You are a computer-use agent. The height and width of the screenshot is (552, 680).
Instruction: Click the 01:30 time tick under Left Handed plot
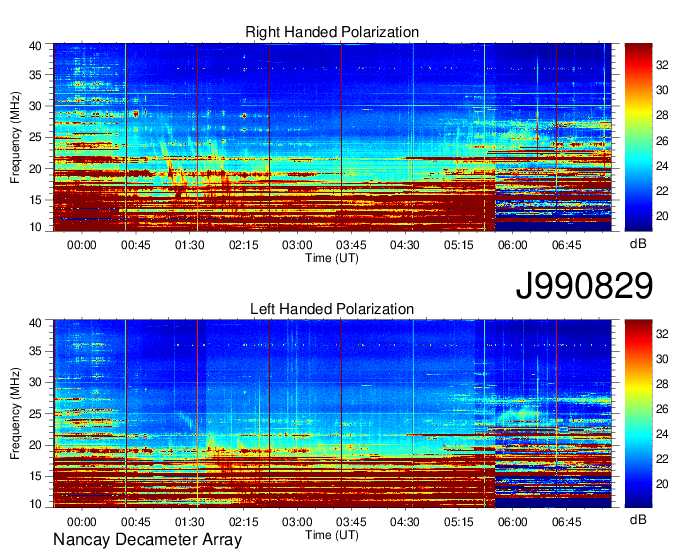190,522
